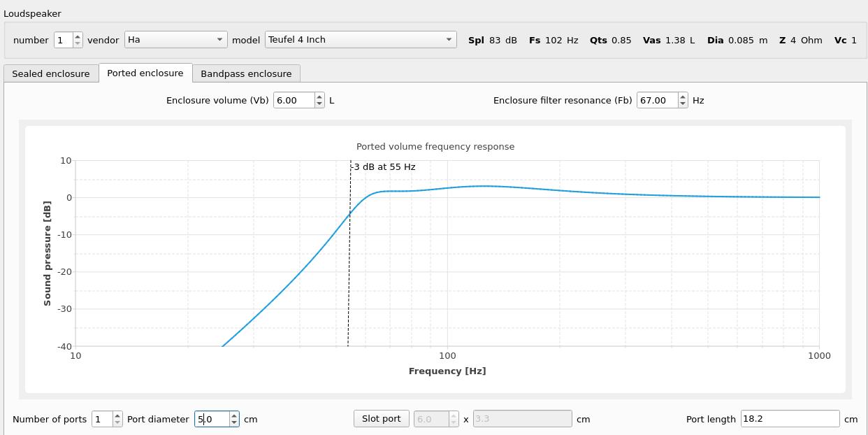Increase Enclosure volume with up arrow
The width and height of the screenshot is (868, 435).
pyautogui.click(x=319, y=97)
